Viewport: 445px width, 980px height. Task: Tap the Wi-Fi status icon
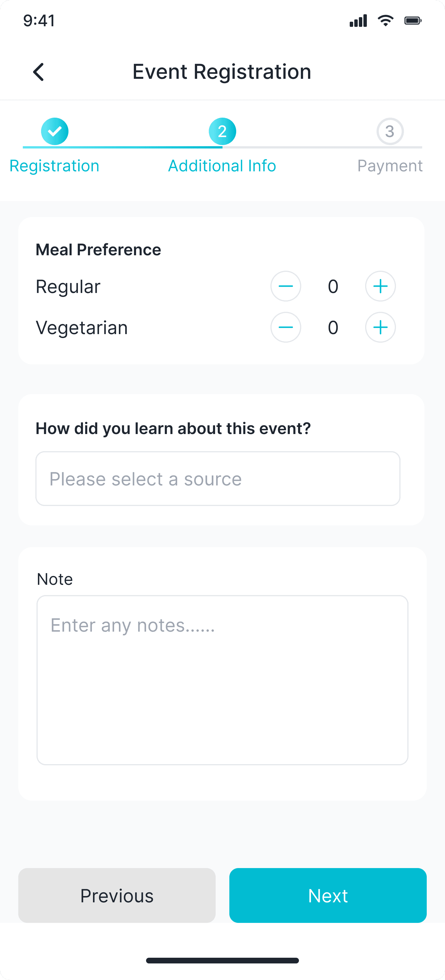click(x=385, y=21)
